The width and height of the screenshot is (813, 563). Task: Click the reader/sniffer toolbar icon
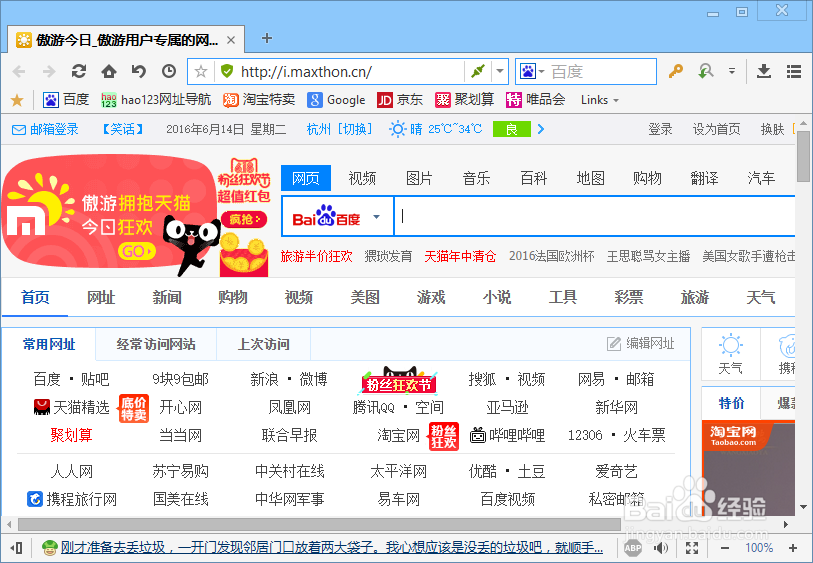[705, 71]
